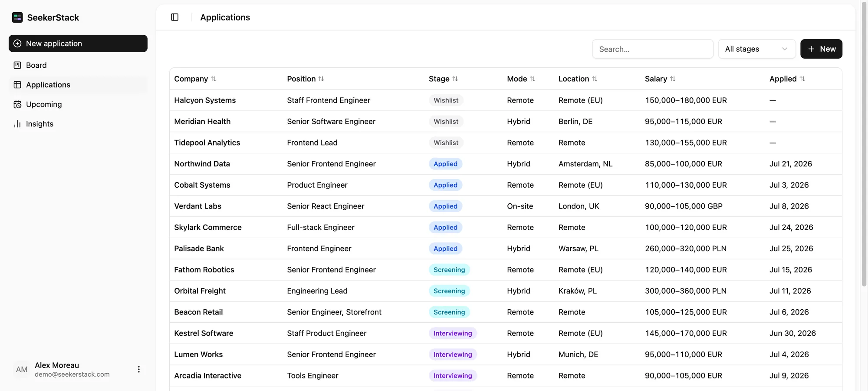Open Upcoming in the sidebar
868x391 pixels.
(78, 104)
